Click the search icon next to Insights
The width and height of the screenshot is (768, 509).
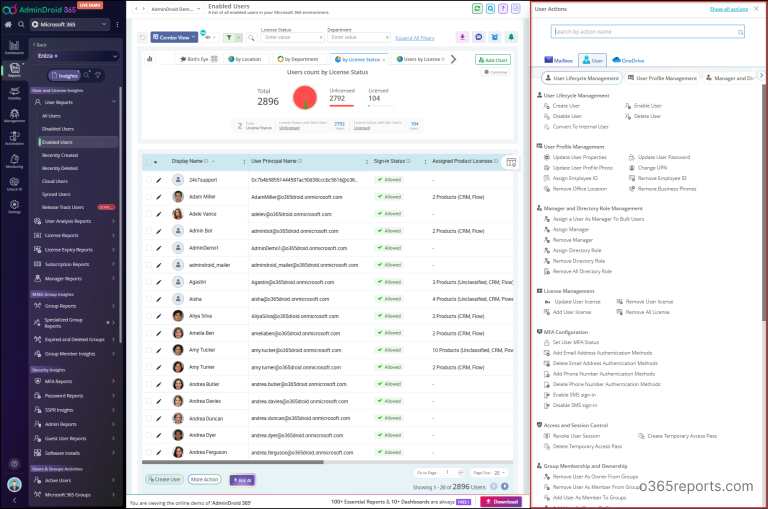tap(86, 75)
